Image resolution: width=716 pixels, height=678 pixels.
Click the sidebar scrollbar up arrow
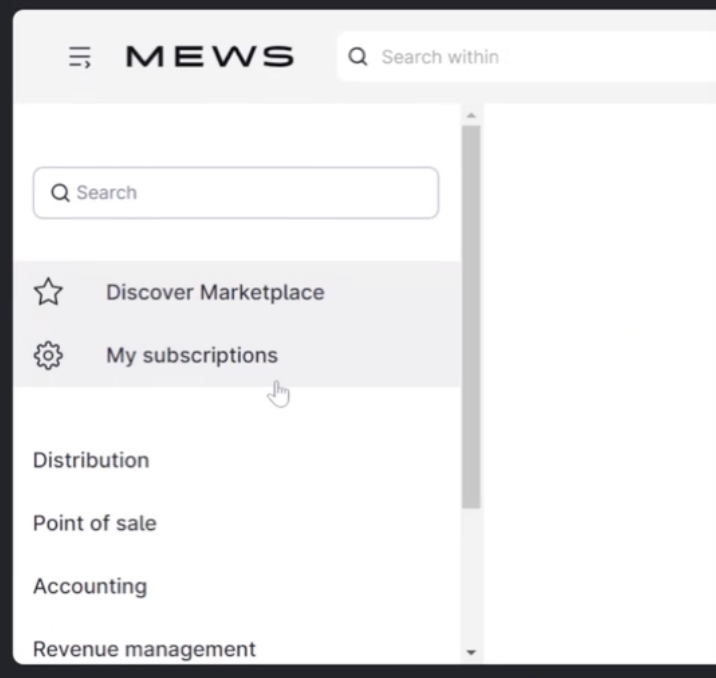click(x=471, y=116)
